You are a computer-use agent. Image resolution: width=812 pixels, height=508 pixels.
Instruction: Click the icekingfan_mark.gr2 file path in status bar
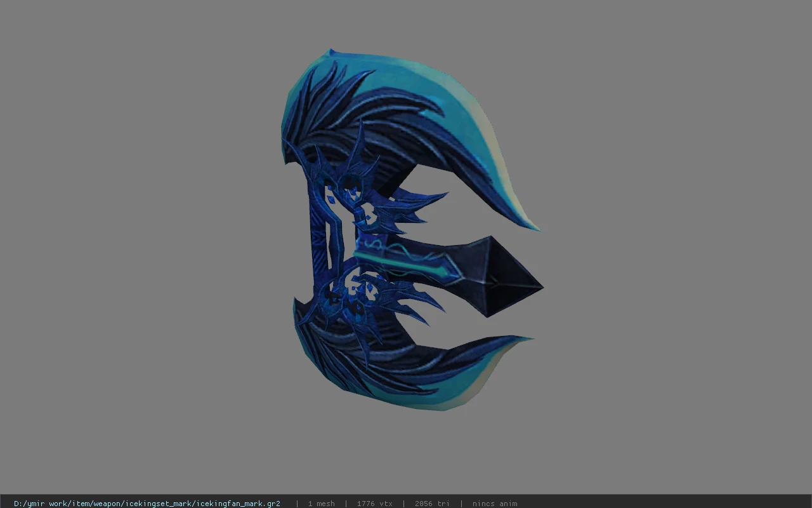pyautogui.click(x=147, y=504)
